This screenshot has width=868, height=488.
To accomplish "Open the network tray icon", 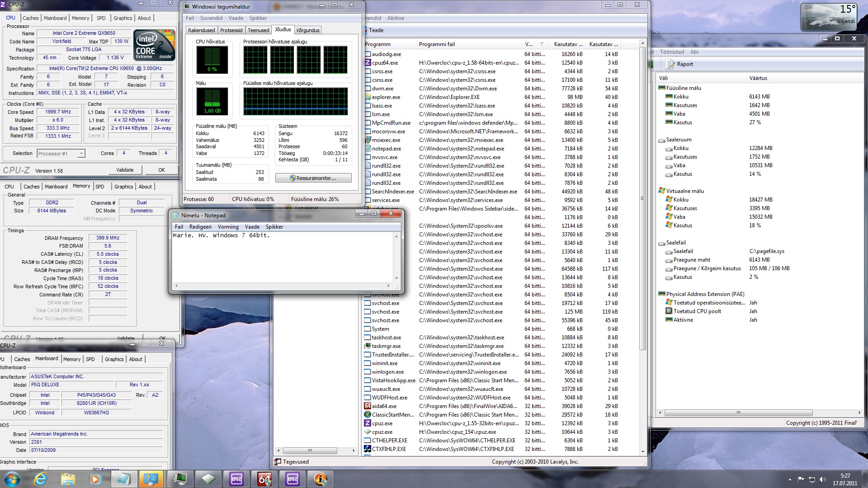I will (x=812, y=479).
